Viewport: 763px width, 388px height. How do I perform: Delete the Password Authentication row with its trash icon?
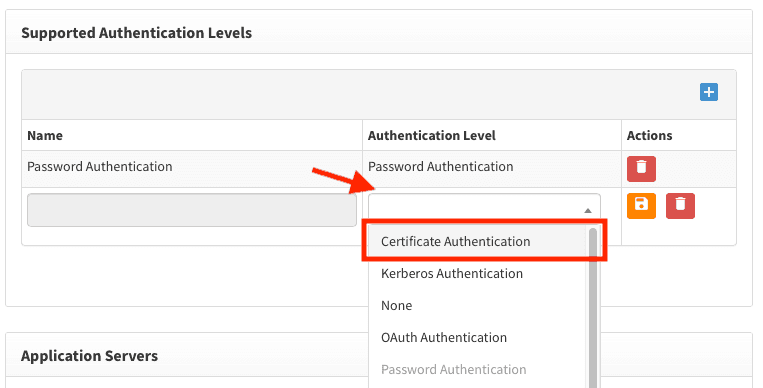click(x=641, y=168)
